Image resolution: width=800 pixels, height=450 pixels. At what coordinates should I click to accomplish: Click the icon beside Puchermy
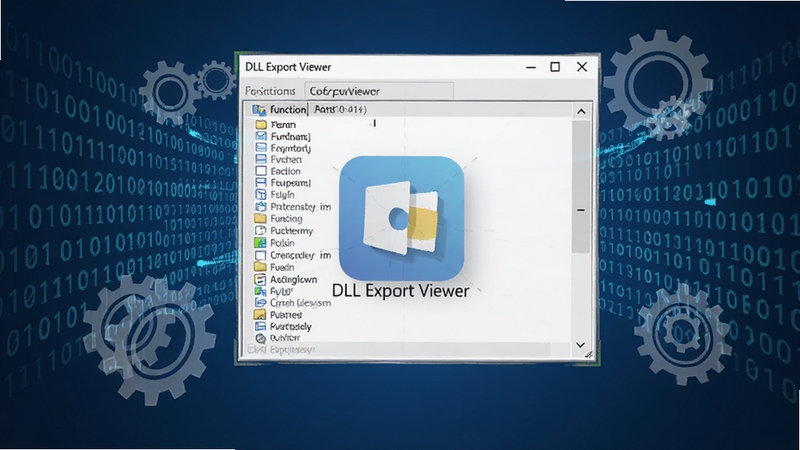[260, 231]
